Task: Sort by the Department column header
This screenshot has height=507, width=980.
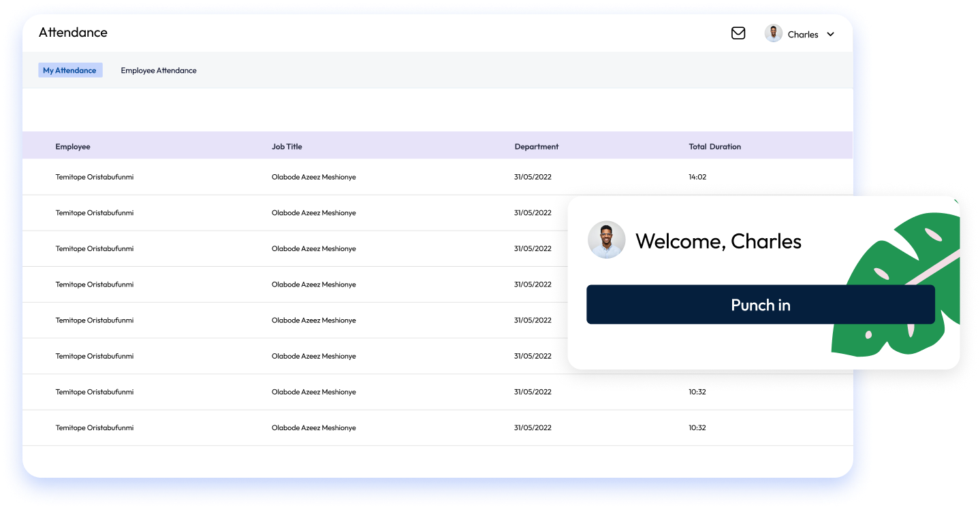Action: [x=537, y=146]
